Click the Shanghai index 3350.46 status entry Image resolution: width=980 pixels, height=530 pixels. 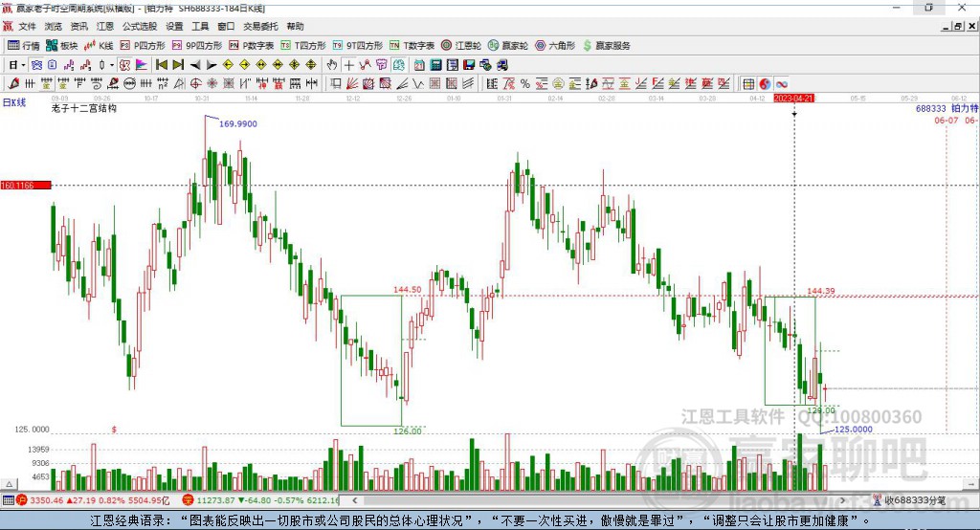point(93,500)
